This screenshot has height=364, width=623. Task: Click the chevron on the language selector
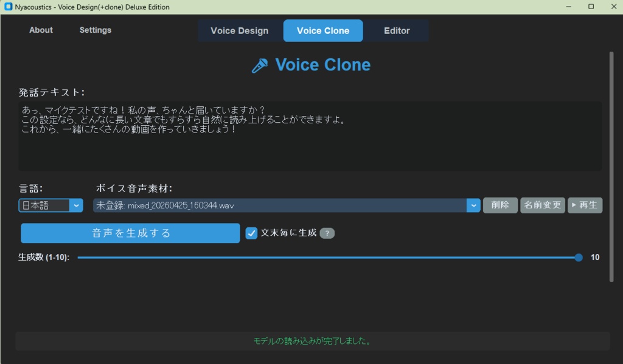(77, 205)
